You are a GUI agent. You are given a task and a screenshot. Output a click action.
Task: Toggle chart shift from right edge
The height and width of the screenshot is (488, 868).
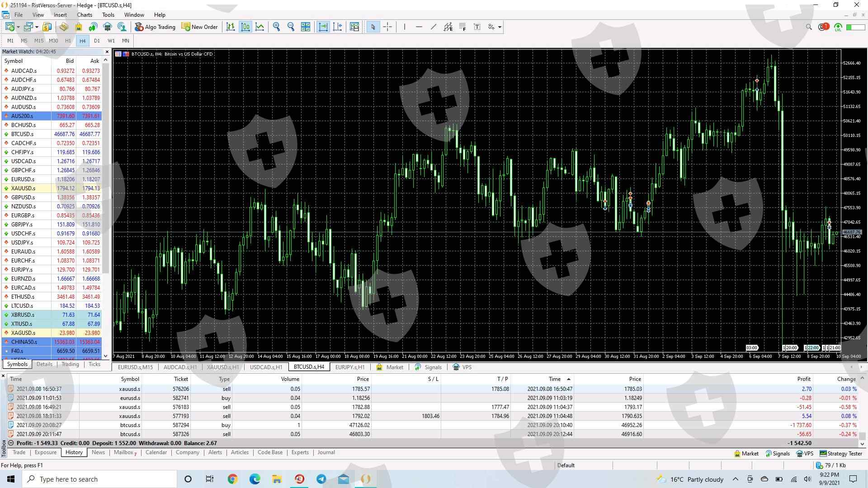tap(338, 27)
